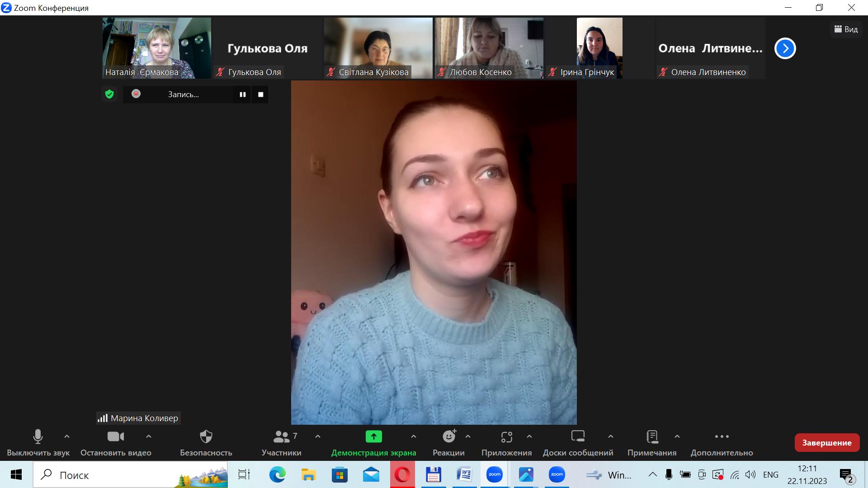Click the red recording indicator dot
This screenshot has width=868, height=488.
[136, 94]
